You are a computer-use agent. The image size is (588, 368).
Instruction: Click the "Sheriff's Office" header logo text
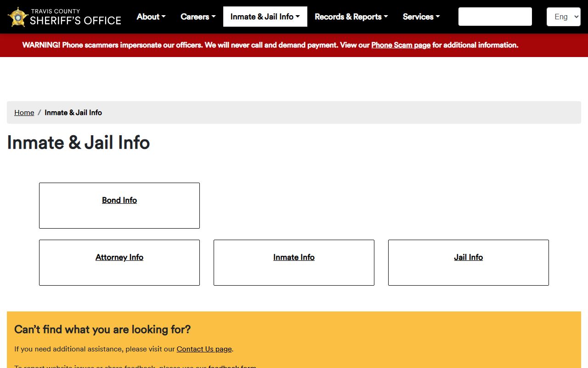75,20
